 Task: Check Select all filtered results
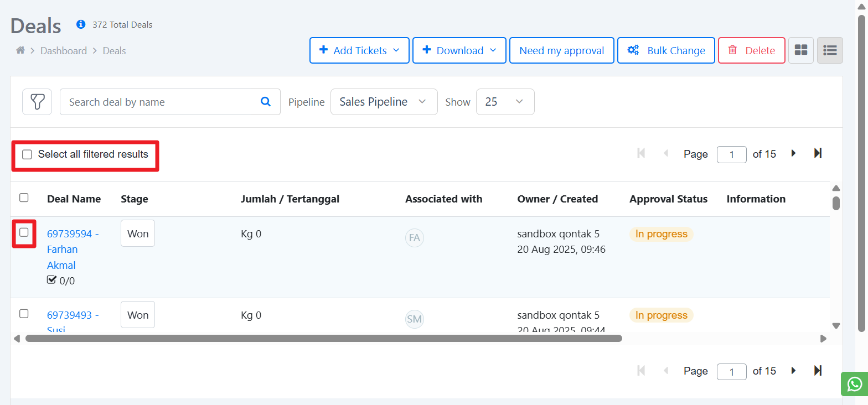click(x=27, y=154)
